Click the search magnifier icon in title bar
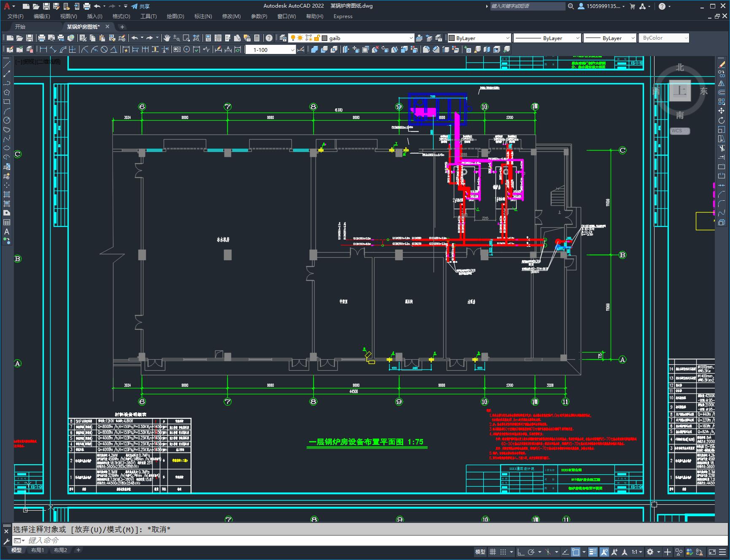 (x=571, y=6)
